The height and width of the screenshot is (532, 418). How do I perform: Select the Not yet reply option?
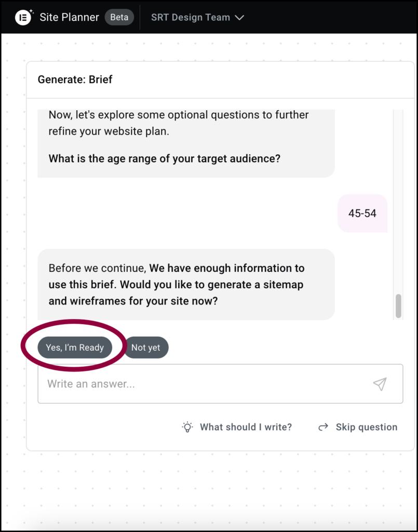pyautogui.click(x=146, y=347)
